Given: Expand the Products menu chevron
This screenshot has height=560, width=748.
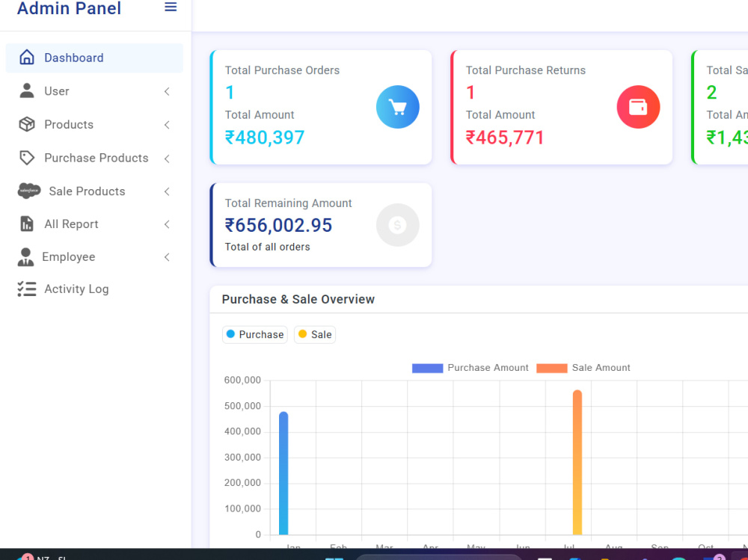Looking at the screenshot, I should pyautogui.click(x=167, y=125).
